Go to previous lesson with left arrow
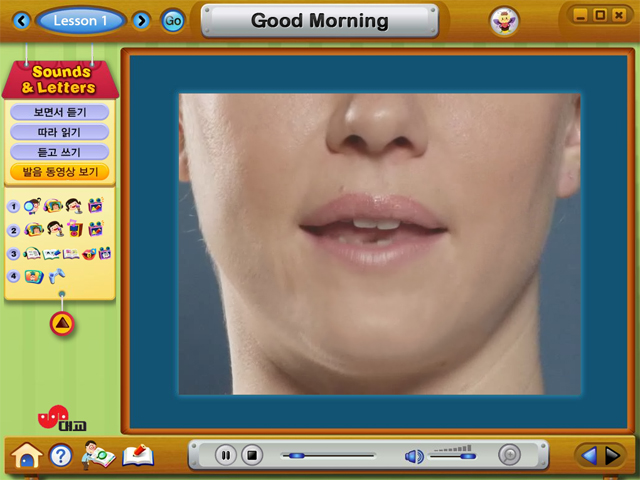This screenshot has width=640, height=480. point(21,20)
